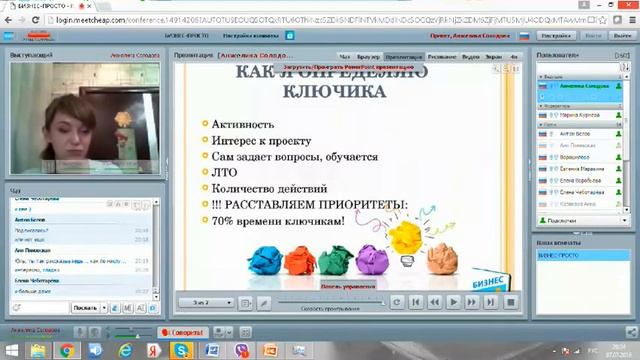Select user Марина Курнова in the list
Viewport: 640px width, 360px height.
coord(579,115)
